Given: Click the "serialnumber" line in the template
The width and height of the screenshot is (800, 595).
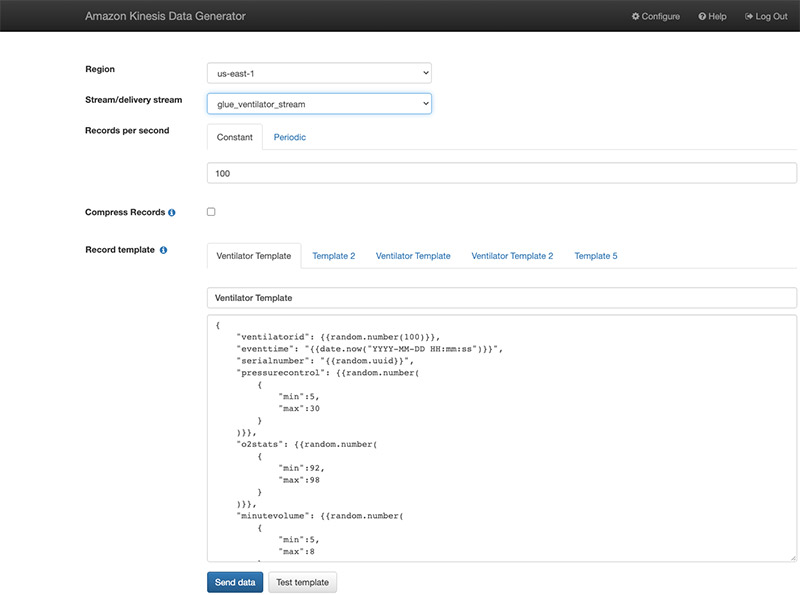Looking at the screenshot, I should [x=325, y=361].
